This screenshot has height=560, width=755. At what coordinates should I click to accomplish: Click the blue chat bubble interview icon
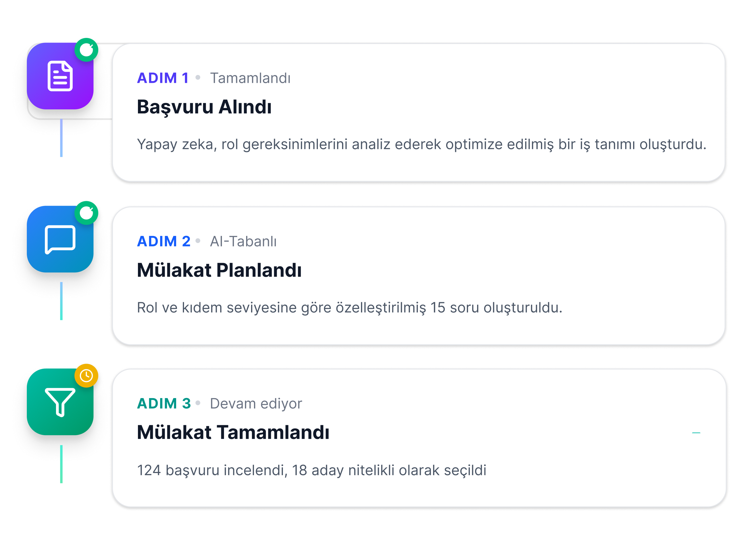click(60, 239)
